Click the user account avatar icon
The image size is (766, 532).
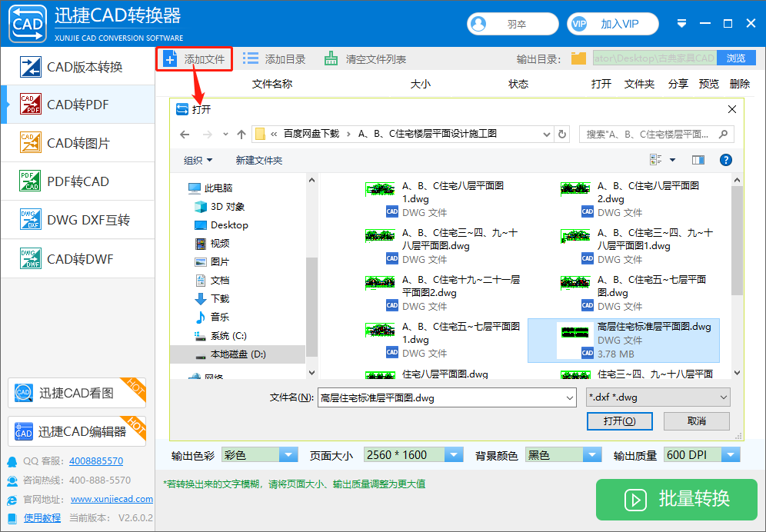point(478,24)
